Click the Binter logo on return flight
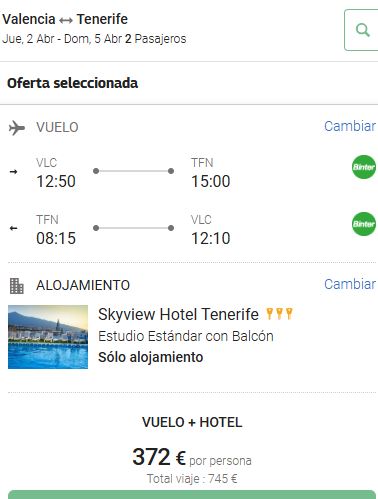The height and width of the screenshot is (499, 378). click(364, 224)
